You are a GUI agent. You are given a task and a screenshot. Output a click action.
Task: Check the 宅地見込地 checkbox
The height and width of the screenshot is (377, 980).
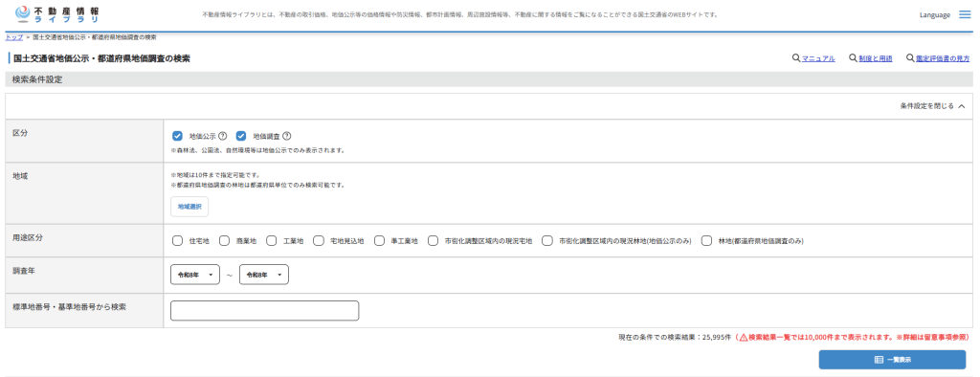319,241
